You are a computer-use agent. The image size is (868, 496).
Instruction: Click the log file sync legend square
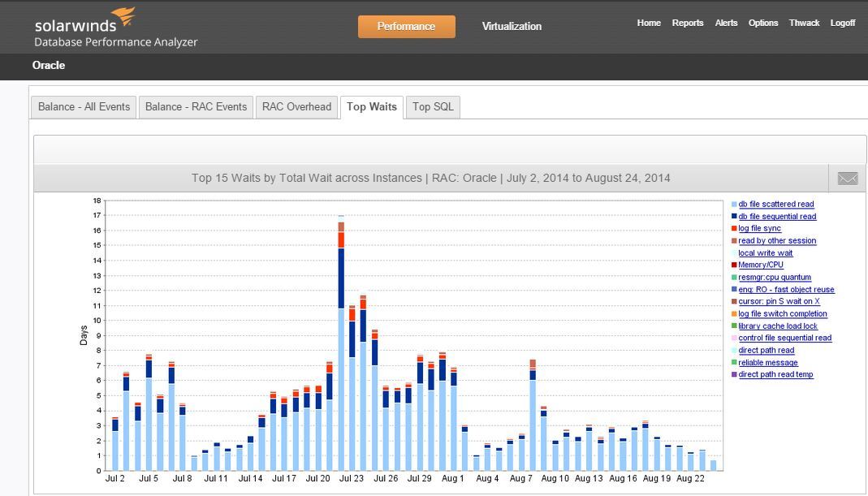pyautogui.click(x=733, y=228)
